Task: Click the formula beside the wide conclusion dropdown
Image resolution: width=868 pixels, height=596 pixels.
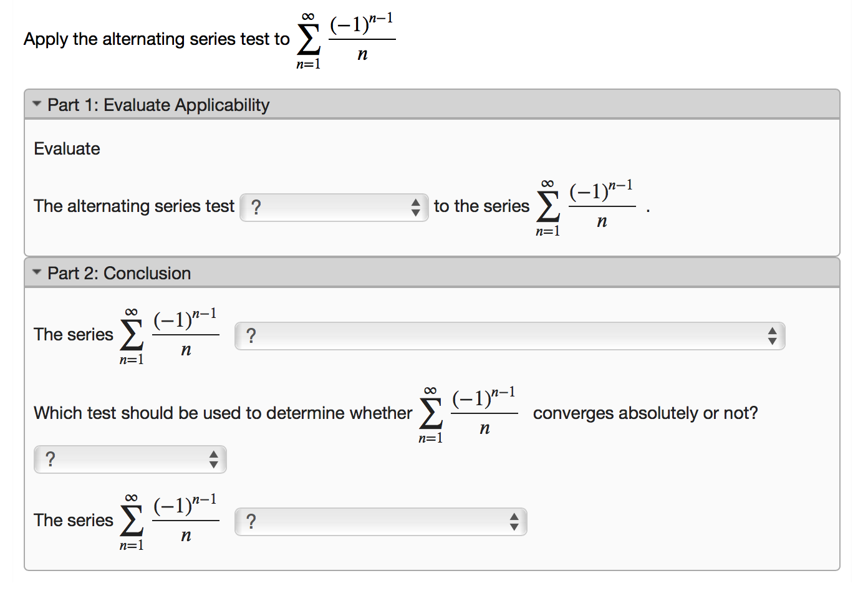Action: coord(169,336)
